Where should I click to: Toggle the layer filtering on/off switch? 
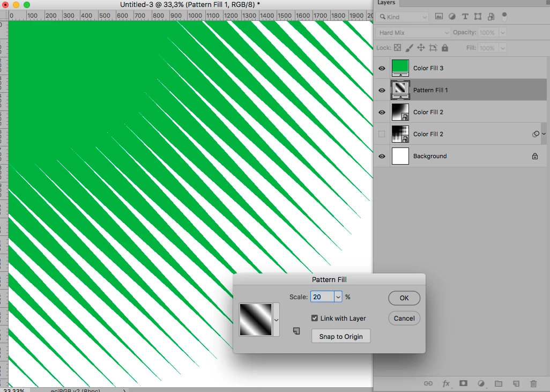click(504, 17)
